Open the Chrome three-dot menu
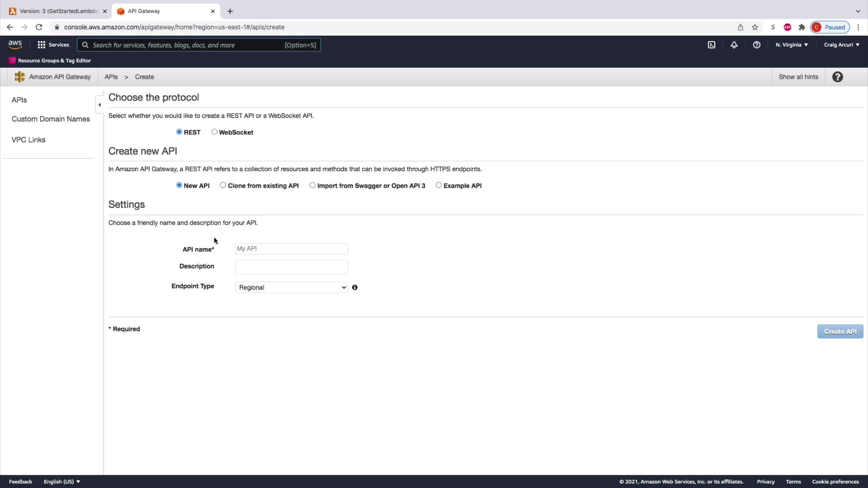 coord(858,27)
